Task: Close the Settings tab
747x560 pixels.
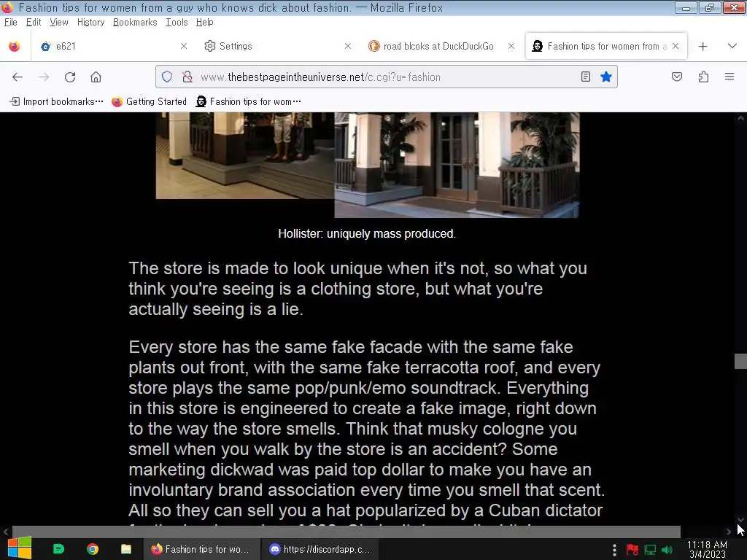Action: pos(348,46)
